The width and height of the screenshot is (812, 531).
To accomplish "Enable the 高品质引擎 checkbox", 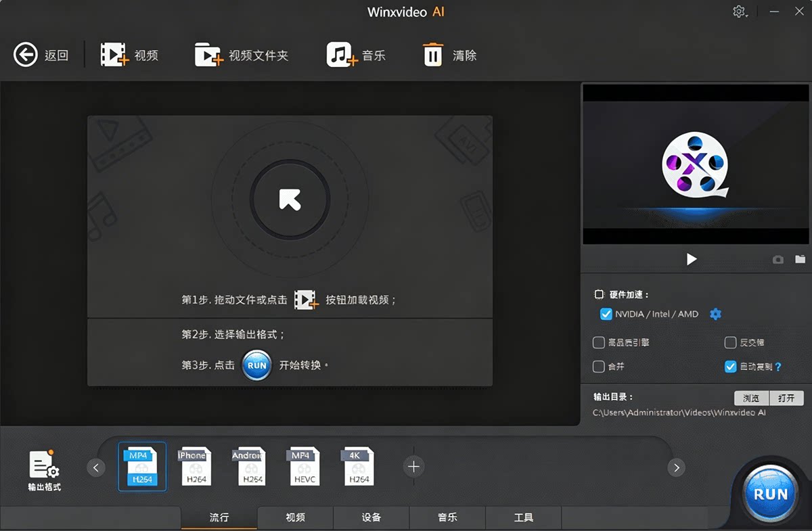I will [x=598, y=342].
